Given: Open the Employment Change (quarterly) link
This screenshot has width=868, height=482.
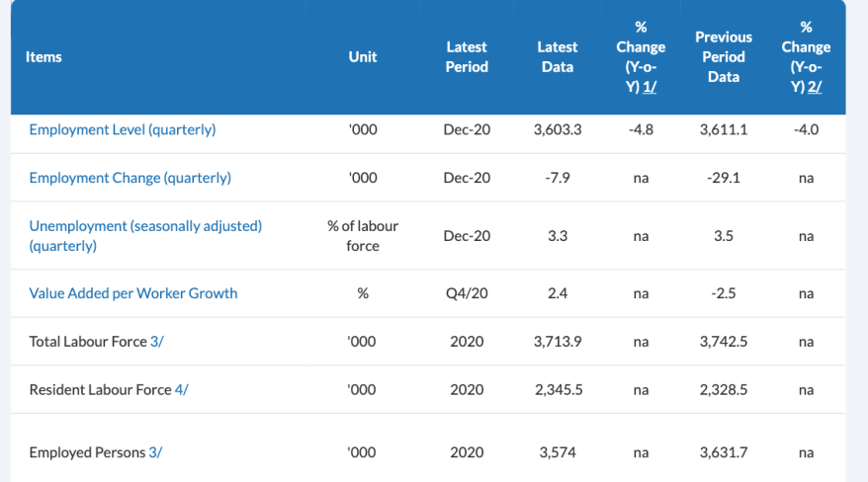Looking at the screenshot, I should pos(130,178).
